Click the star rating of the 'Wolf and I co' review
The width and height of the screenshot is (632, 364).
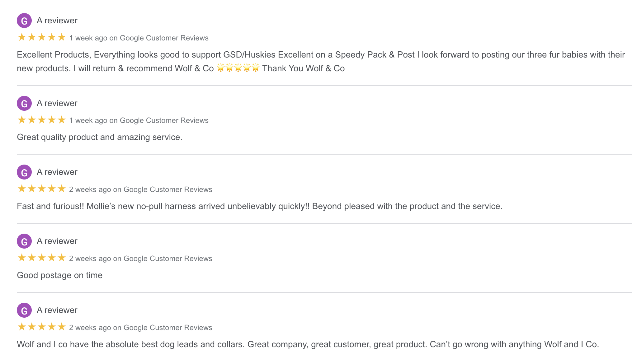point(41,327)
